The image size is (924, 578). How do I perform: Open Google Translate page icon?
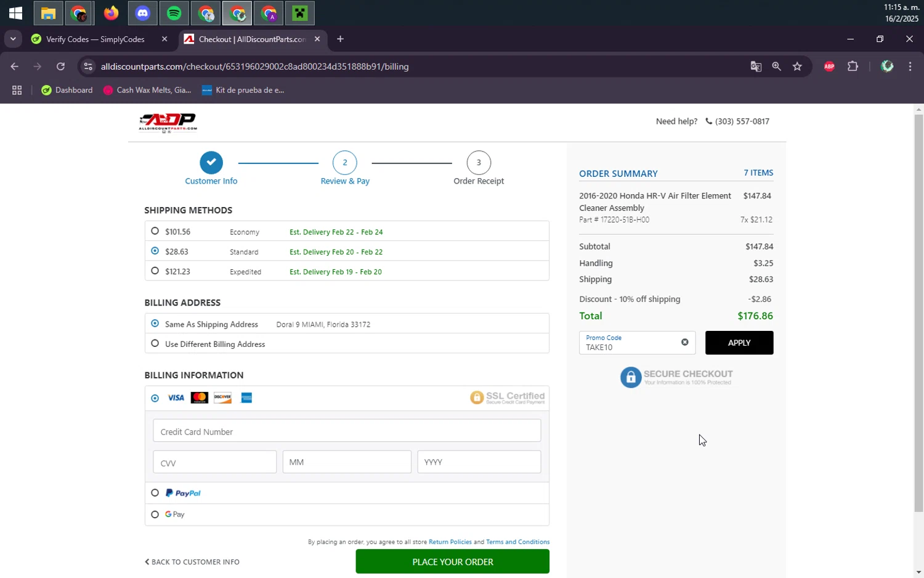tap(756, 67)
